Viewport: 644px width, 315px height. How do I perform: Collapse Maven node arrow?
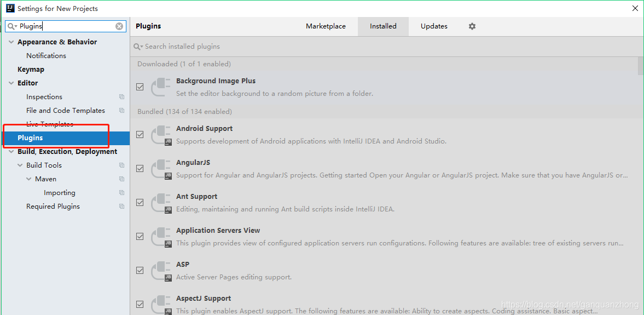point(28,179)
